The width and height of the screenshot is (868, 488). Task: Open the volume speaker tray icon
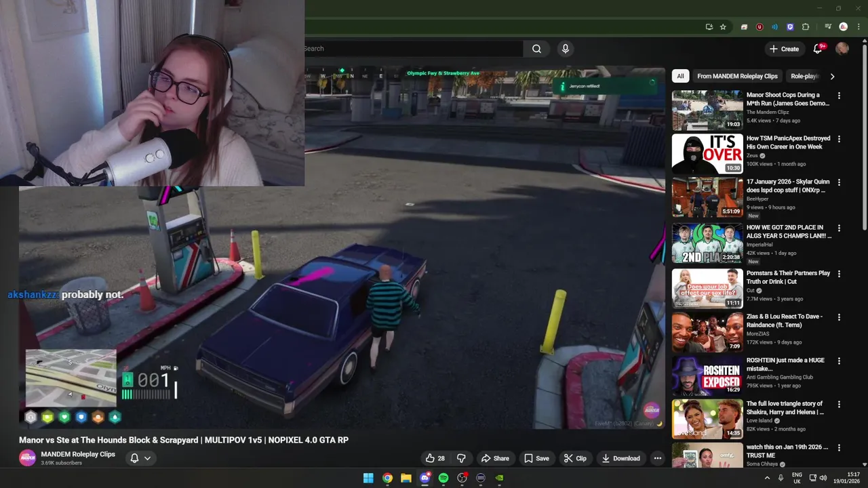823,478
